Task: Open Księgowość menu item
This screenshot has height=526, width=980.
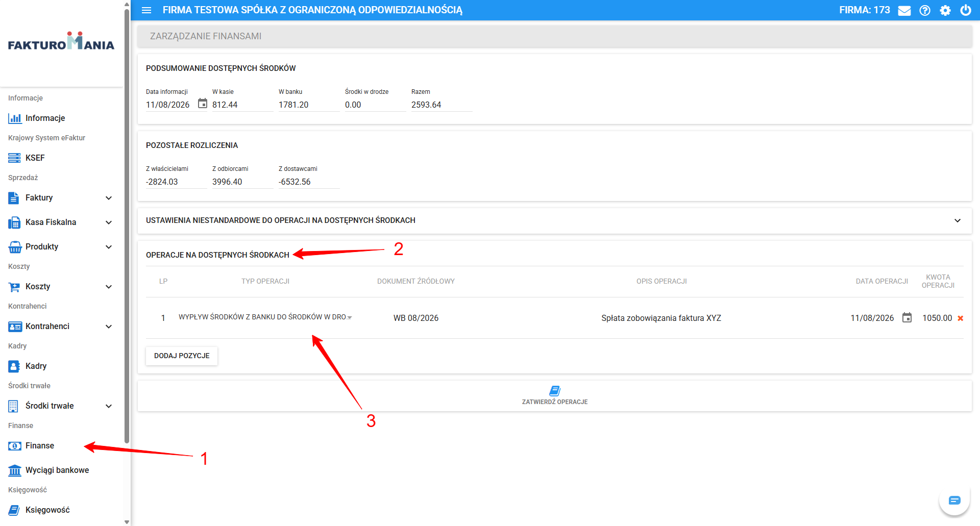Action: pyautogui.click(x=62, y=510)
